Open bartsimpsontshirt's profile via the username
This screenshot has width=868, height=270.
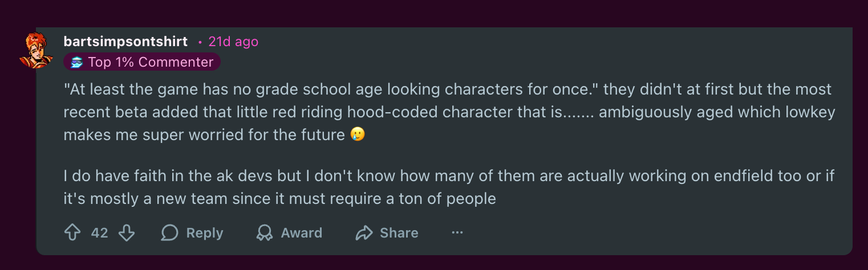125,42
